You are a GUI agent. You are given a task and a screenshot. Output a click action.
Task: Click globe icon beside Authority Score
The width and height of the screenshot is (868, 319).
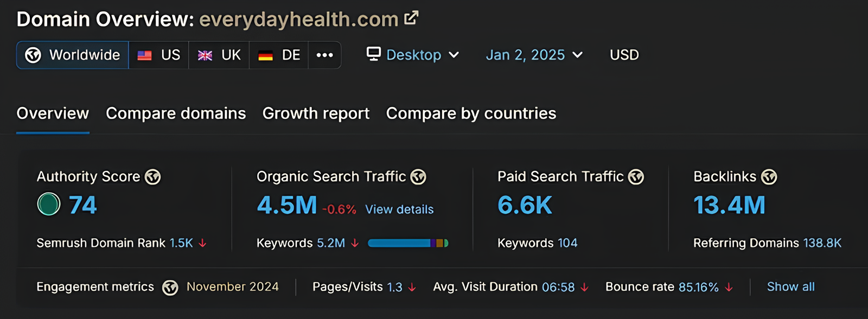pyautogui.click(x=153, y=177)
